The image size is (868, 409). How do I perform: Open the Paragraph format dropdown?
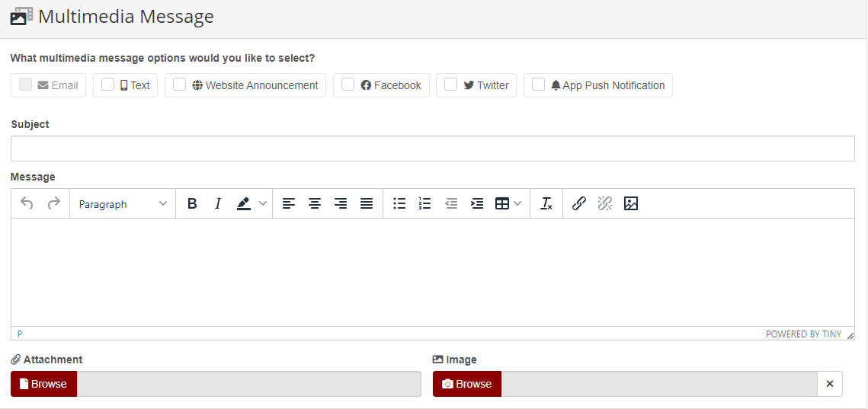click(123, 204)
